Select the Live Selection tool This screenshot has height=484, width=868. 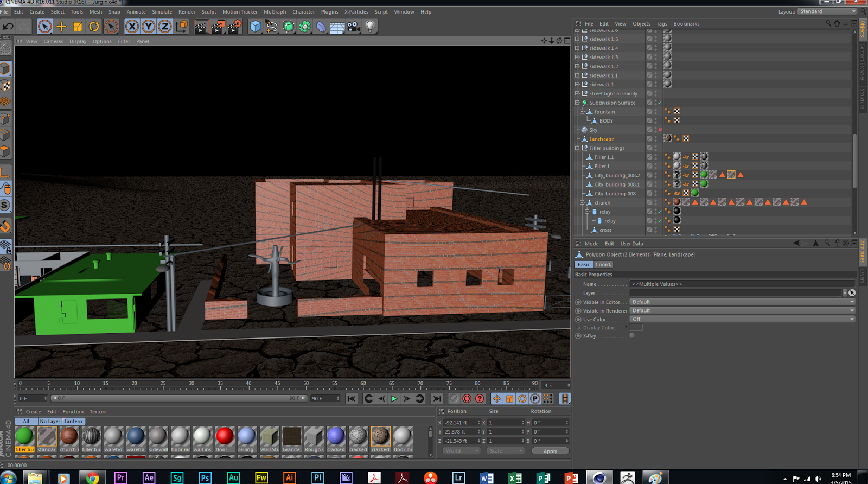coord(45,26)
